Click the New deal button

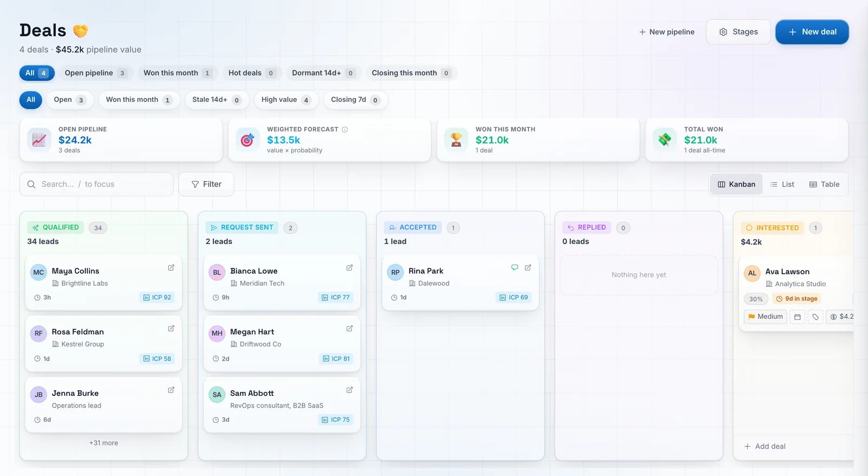[812, 32]
